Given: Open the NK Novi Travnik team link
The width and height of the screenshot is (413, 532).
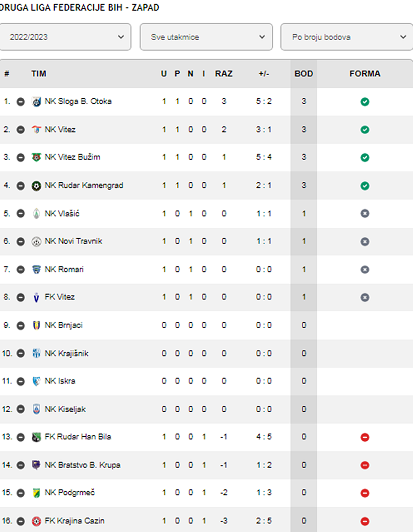Looking at the screenshot, I should pos(73,241).
